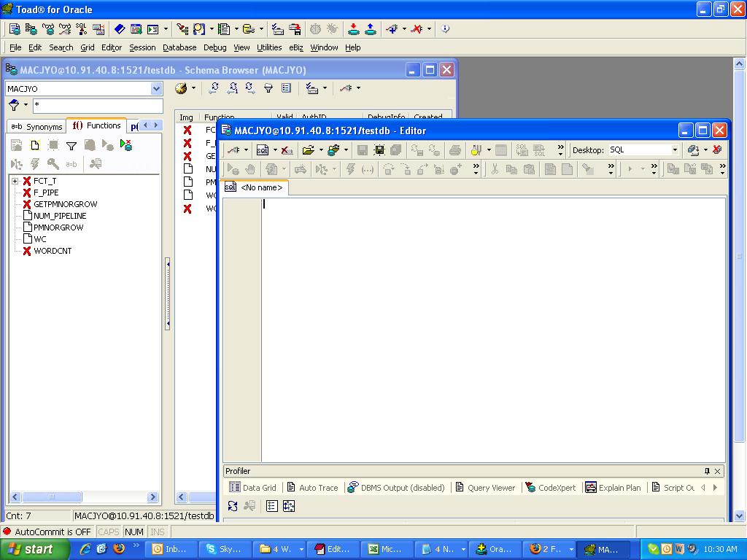The width and height of the screenshot is (747, 560).
Task: Switch to the Synonyms tab
Action: [36, 126]
